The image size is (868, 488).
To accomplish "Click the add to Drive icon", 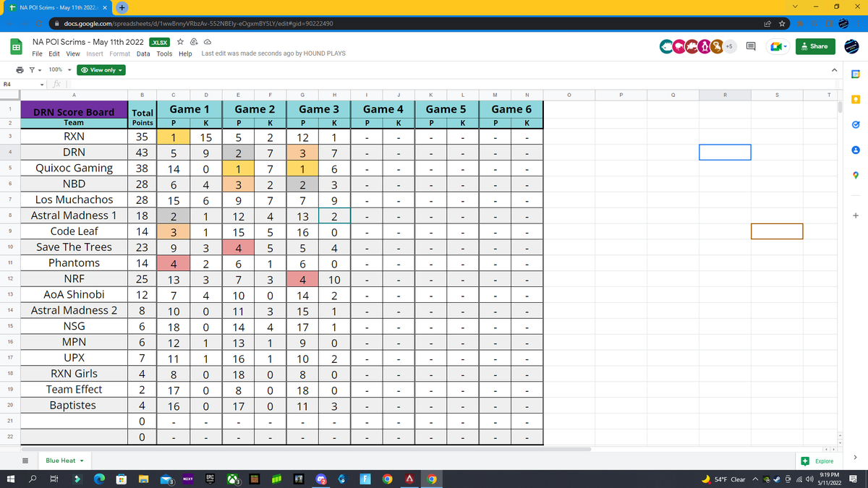I will click(x=195, y=42).
